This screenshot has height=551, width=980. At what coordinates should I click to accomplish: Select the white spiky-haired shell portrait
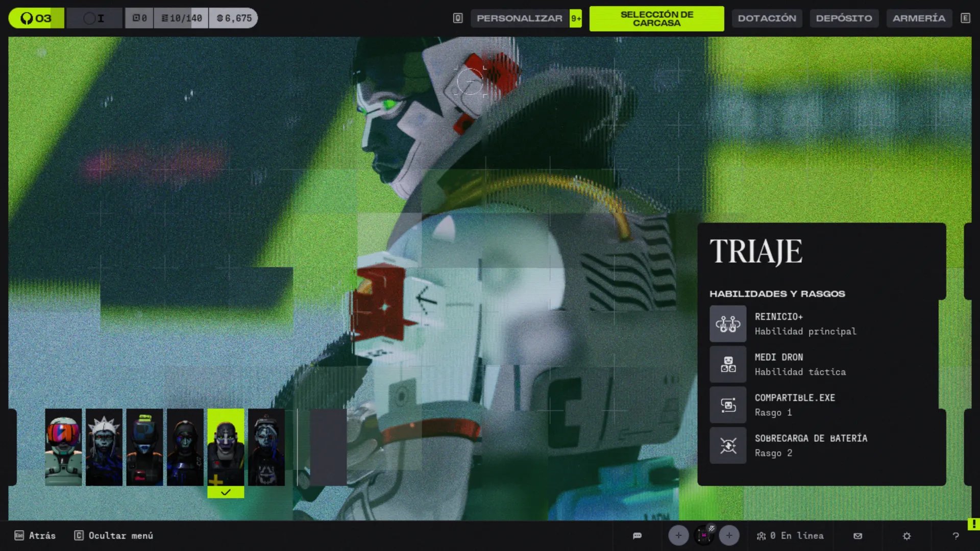(104, 447)
